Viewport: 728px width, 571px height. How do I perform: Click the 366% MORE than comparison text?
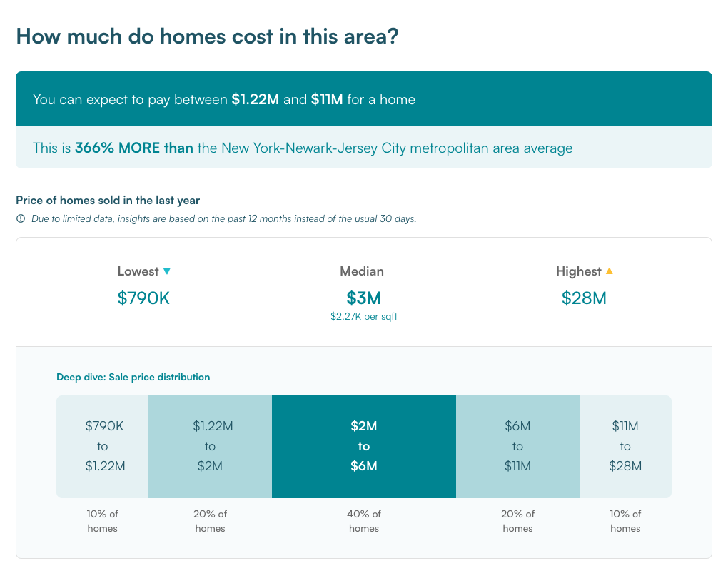click(x=134, y=148)
